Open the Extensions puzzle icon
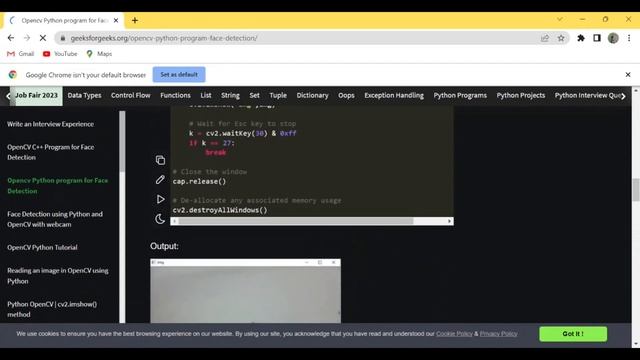The height and width of the screenshot is (360, 640). 581,38
